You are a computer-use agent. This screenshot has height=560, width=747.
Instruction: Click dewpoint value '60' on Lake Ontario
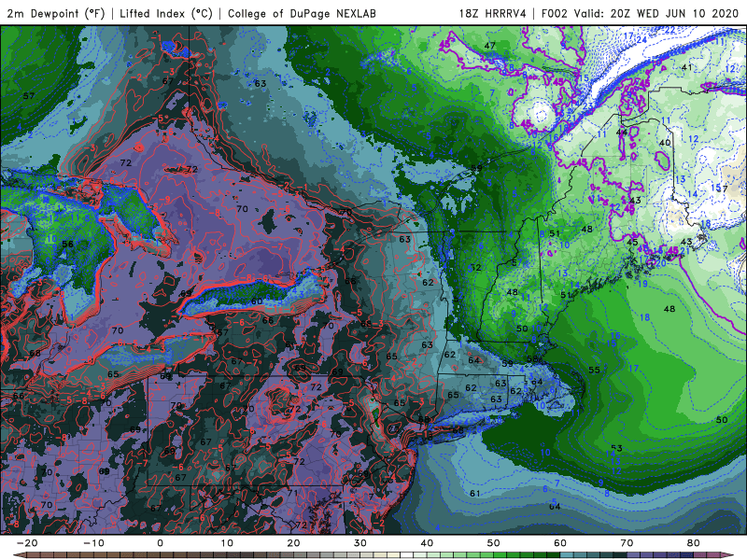257,301
